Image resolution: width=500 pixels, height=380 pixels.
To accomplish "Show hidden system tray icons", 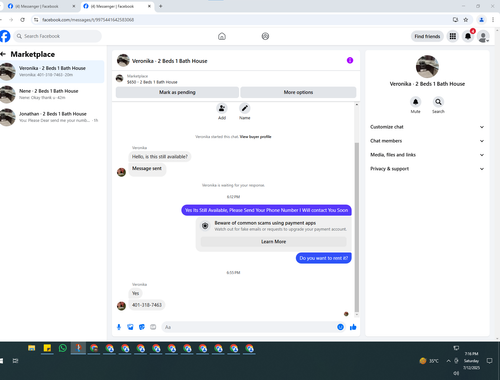I will 448,361.
